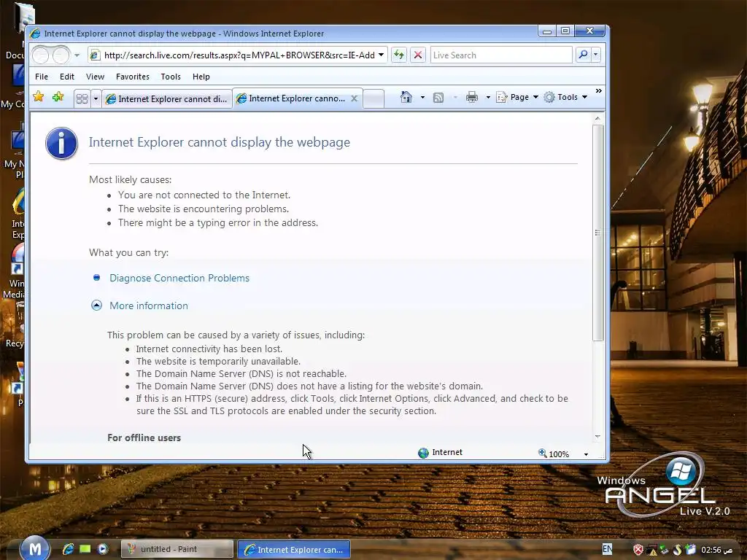Minimize the Internet Explorer window
This screenshot has height=560, width=747.
(x=547, y=31)
